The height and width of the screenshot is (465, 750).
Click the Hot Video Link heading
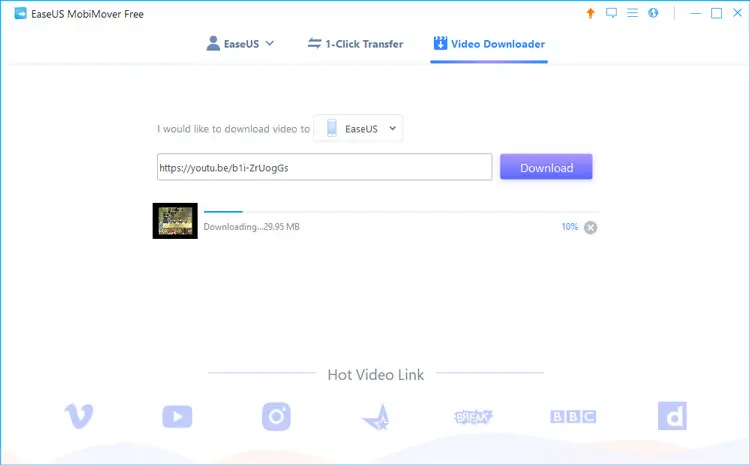375,375
